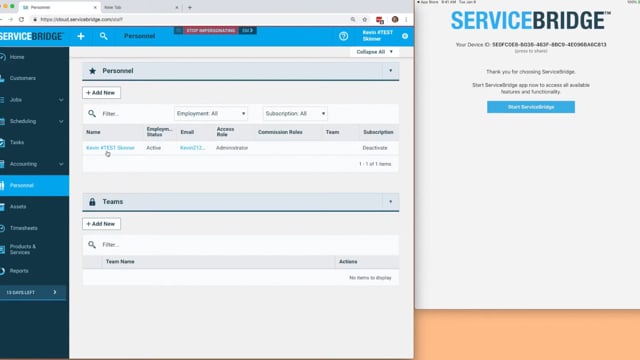
Task: Open a new browser tab with plus
Action: [x=190, y=7]
